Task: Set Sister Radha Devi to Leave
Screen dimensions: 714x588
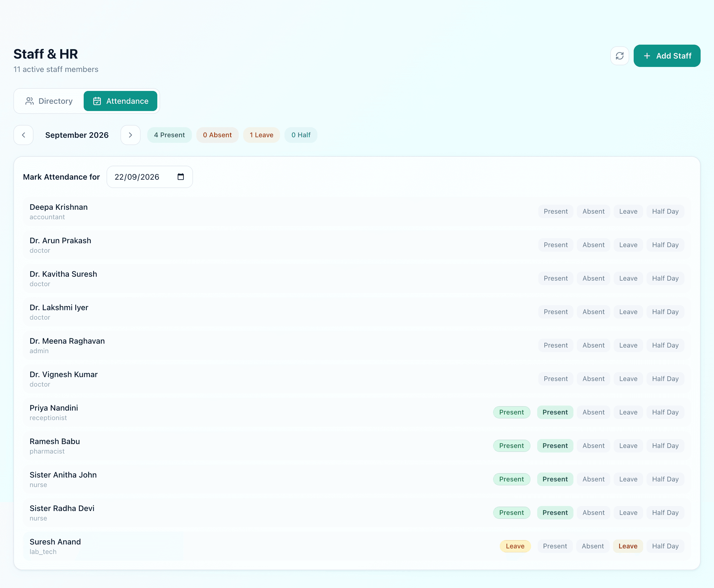Action: (628, 513)
